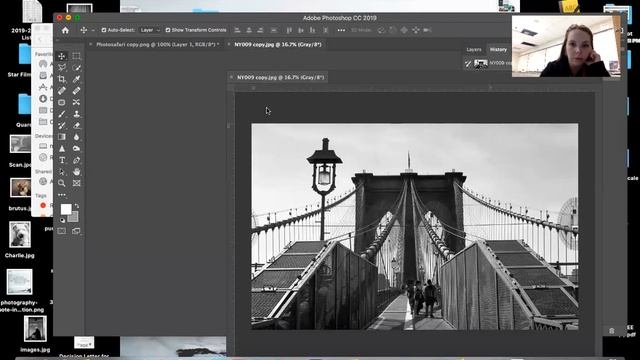
Task: Toggle Quick Mask mode
Action: [62, 231]
